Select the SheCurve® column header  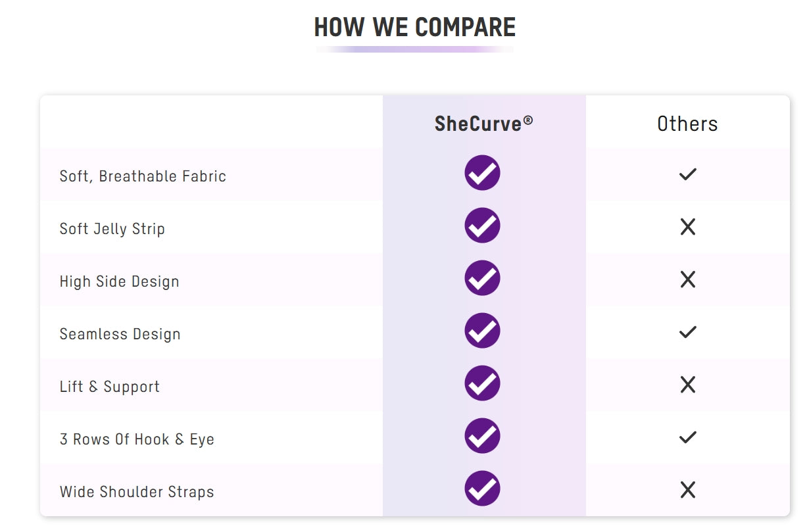tap(484, 124)
